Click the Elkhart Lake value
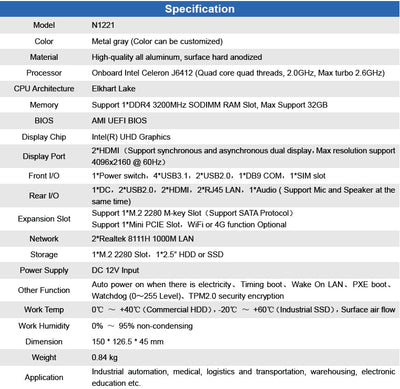 [113, 89]
